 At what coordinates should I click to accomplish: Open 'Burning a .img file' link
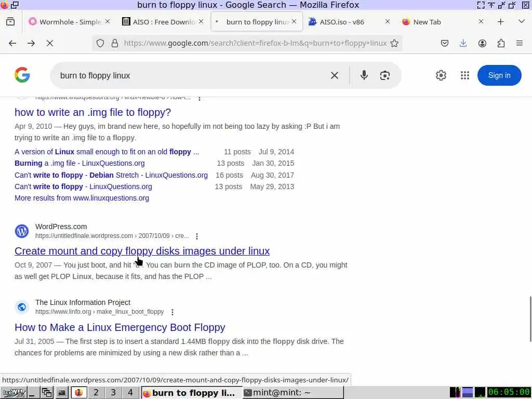point(79,163)
